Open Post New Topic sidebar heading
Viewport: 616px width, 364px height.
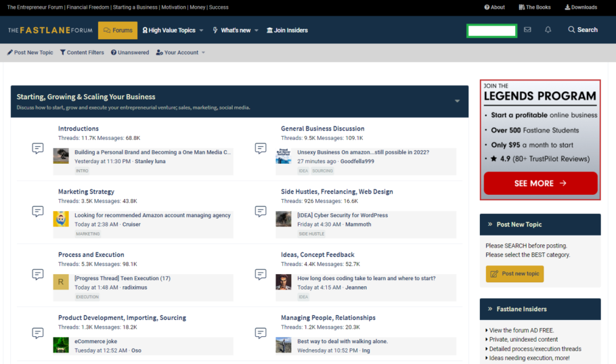[519, 224]
